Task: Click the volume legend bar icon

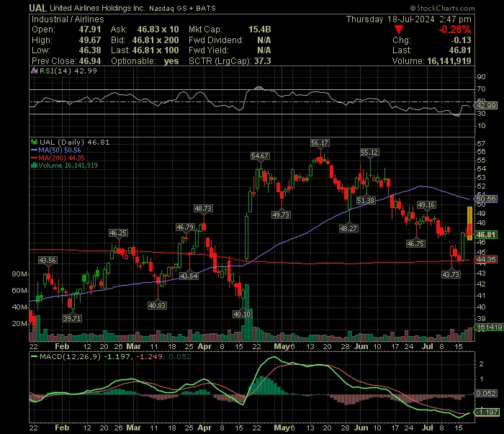Action: click(34, 166)
